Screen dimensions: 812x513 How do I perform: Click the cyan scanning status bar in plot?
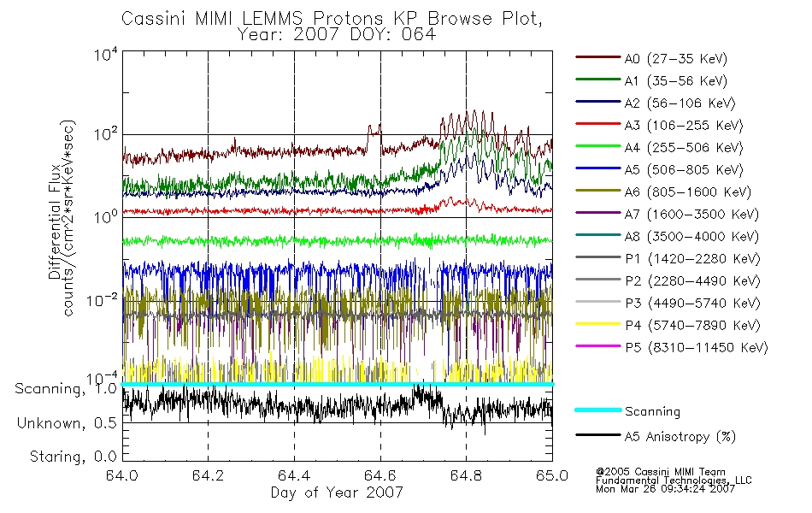point(338,384)
